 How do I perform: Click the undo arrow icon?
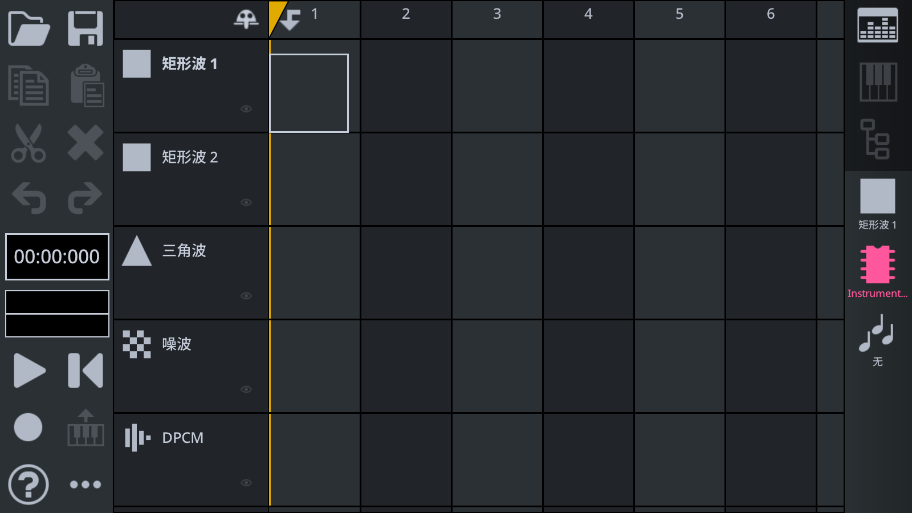click(x=29, y=200)
